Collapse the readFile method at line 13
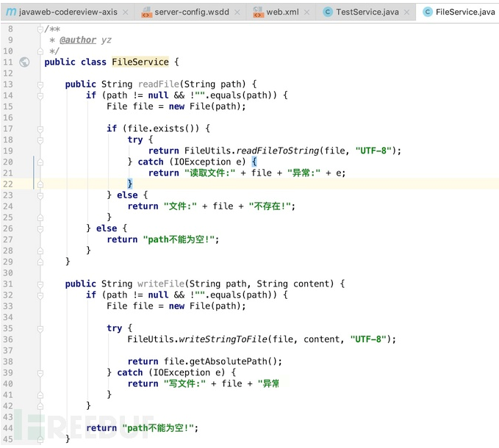 pos(40,84)
